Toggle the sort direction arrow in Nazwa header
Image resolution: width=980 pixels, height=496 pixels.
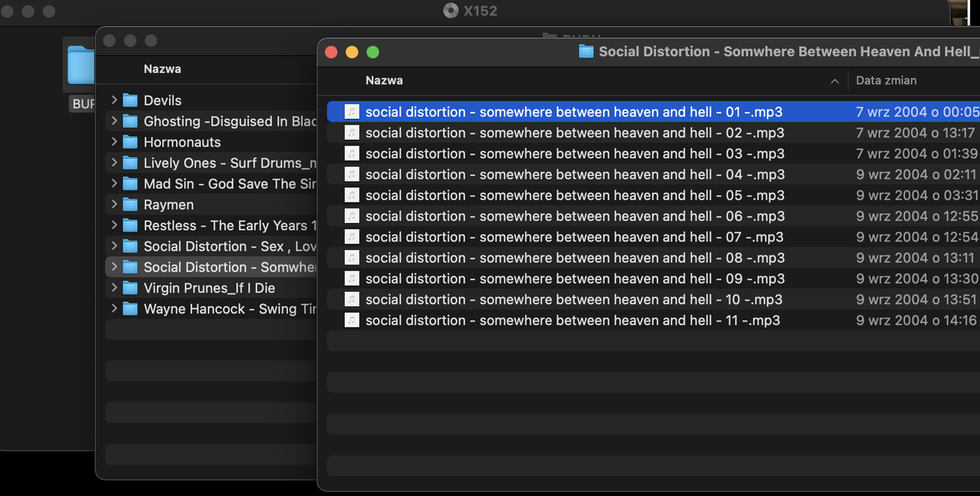pyautogui.click(x=834, y=81)
